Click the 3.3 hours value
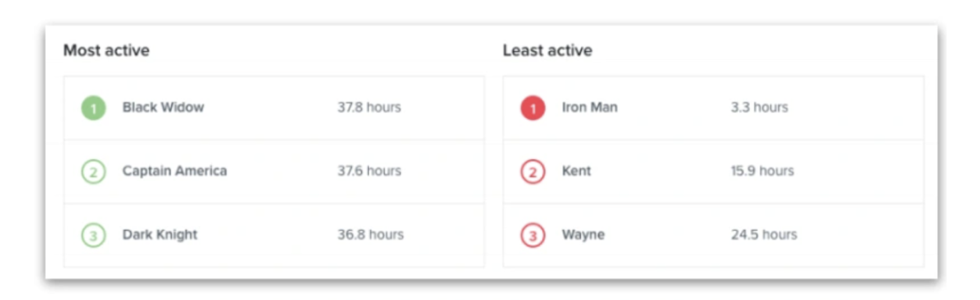 click(x=759, y=108)
